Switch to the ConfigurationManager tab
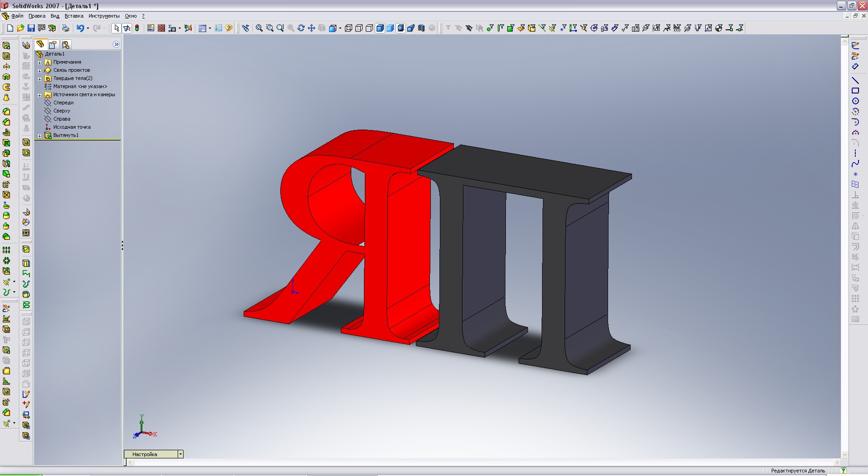Screen dimensions: 868x476 [x=66, y=44]
